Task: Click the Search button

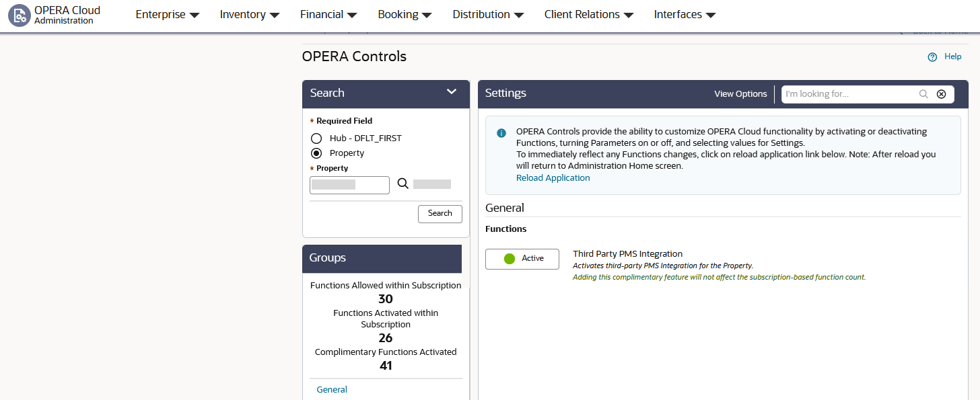Action: pyautogui.click(x=440, y=214)
